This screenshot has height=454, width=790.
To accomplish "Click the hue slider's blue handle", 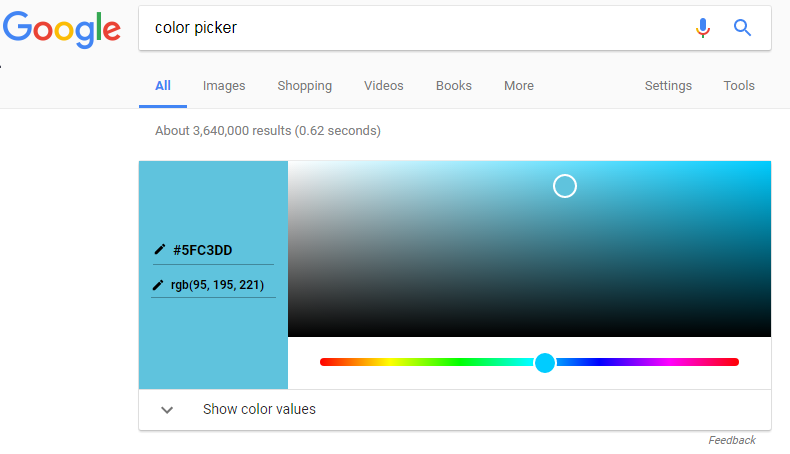I will point(545,362).
